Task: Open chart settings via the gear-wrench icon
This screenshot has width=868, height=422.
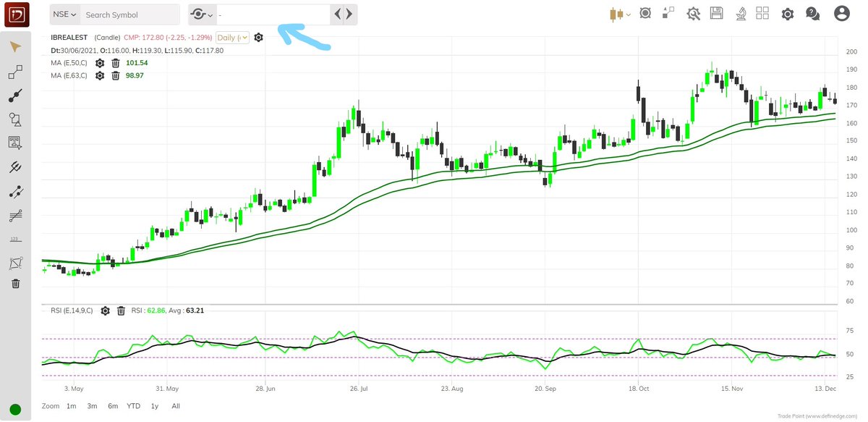Action: 693,13
